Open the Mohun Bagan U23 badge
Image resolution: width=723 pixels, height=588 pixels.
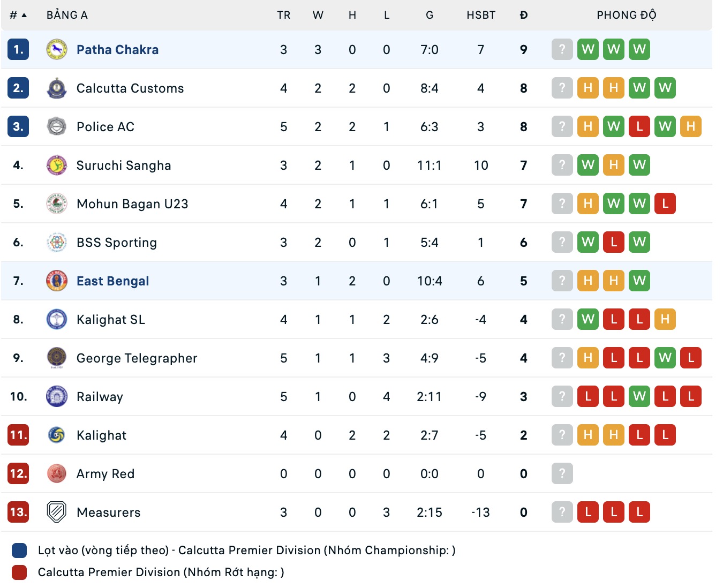[56, 203]
